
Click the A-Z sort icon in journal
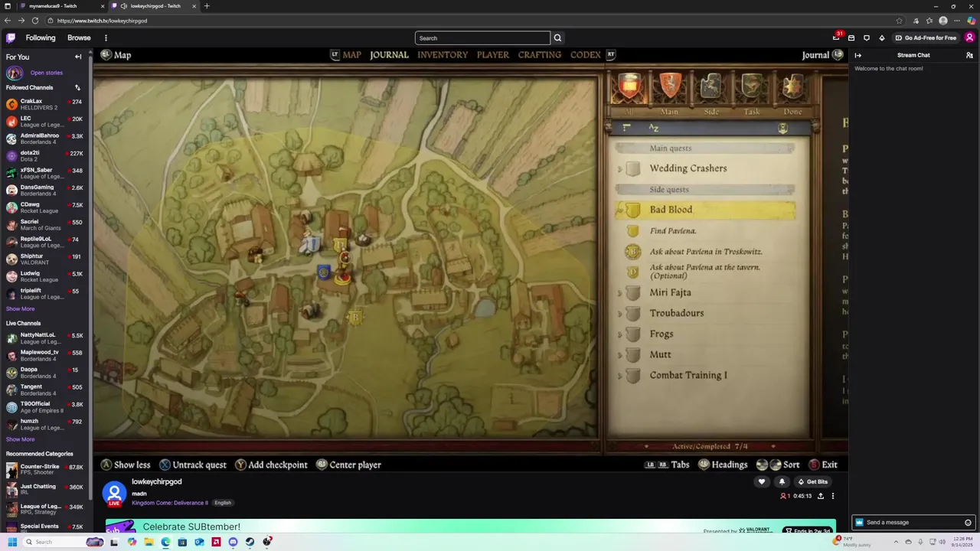coord(653,128)
